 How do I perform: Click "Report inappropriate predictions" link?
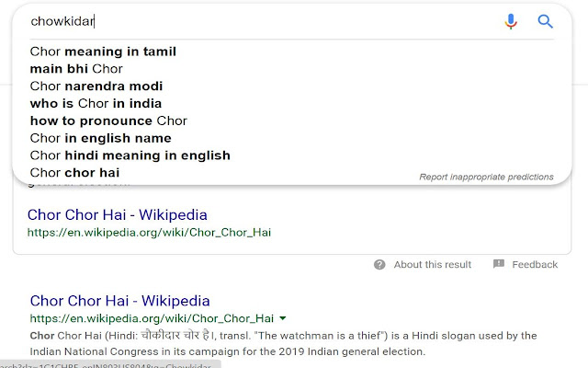coord(486,177)
